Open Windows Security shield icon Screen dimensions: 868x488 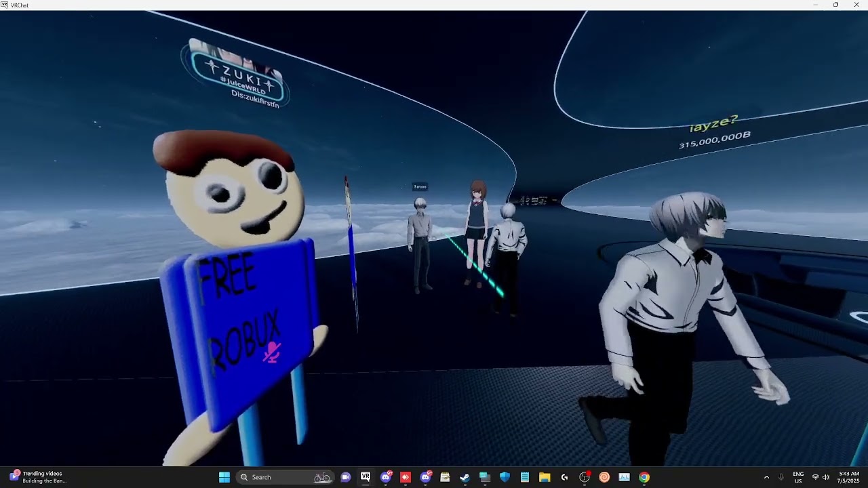tap(505, 477)
